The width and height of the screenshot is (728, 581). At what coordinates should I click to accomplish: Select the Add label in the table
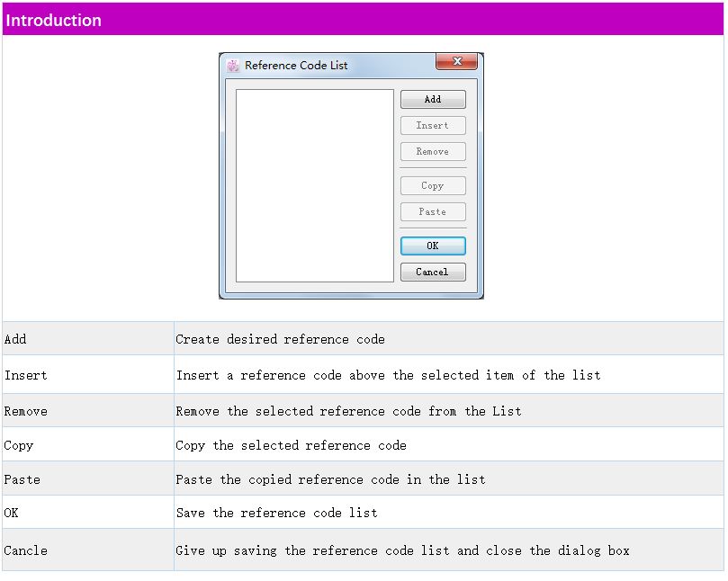pyautogui.click(x=16, y=339)
